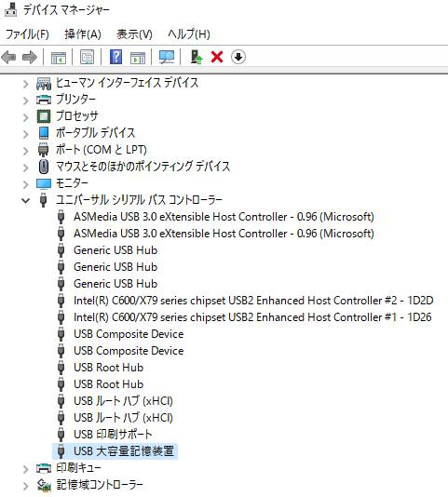Expand the ポータブル デバイス node
The width and height of the screenshot is (448, 497).
26,134
